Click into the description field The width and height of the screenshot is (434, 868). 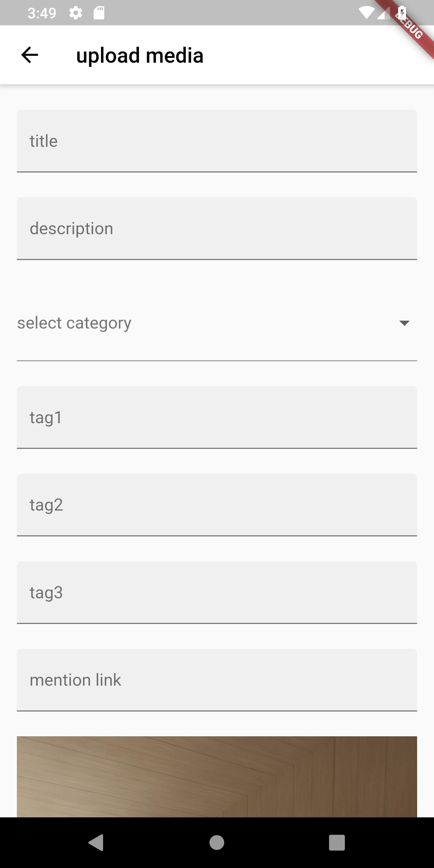click(217, 228)
